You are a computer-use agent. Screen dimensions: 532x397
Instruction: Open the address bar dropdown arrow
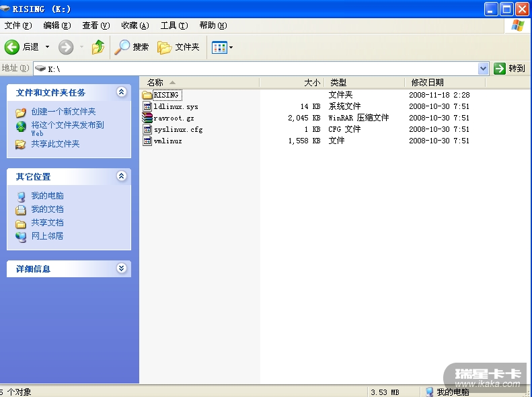(483, 69)
